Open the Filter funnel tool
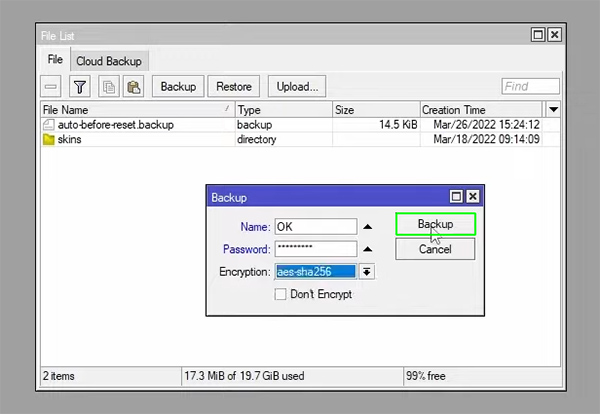600x414 pixels. point(80,87)
